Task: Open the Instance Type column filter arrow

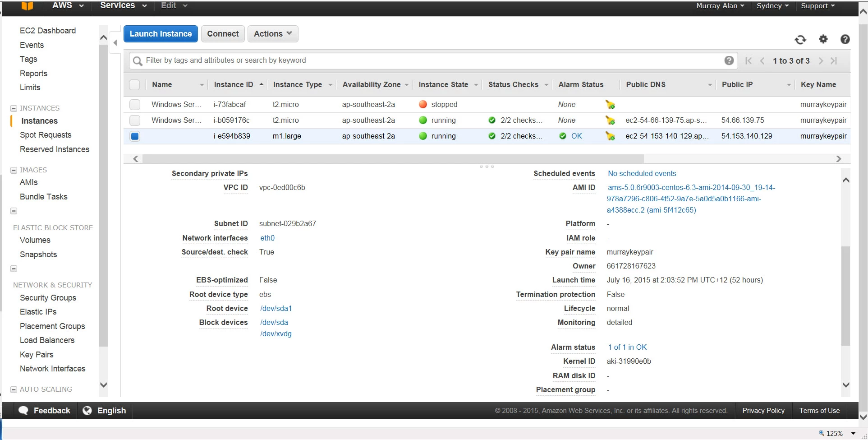Action: coord(330,85)
